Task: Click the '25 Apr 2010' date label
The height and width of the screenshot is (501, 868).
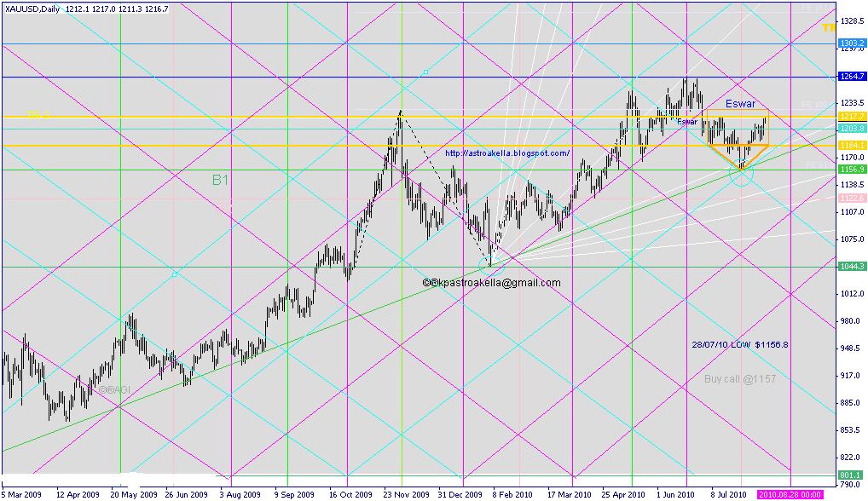Action: 623,494
